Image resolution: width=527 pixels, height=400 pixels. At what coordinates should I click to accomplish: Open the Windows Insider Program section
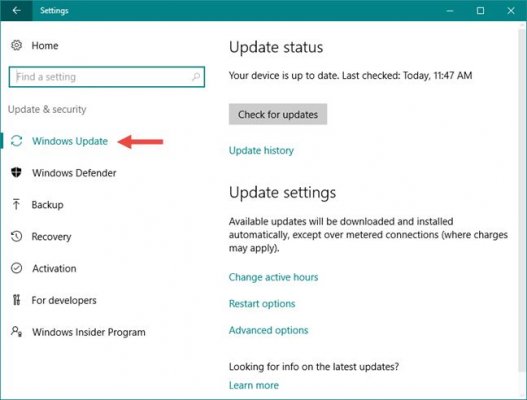tap(89, 332)
